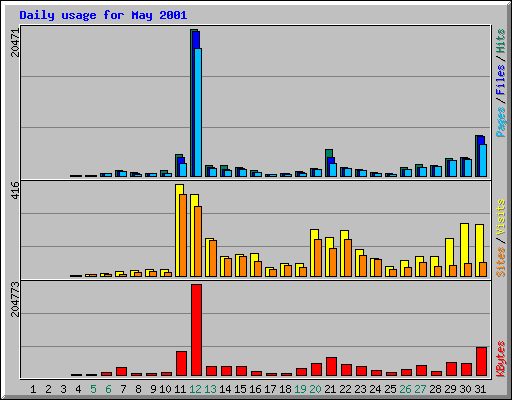Click the 204773 KBytes axis value
The image size is (512, 400).
coord(15,299)
